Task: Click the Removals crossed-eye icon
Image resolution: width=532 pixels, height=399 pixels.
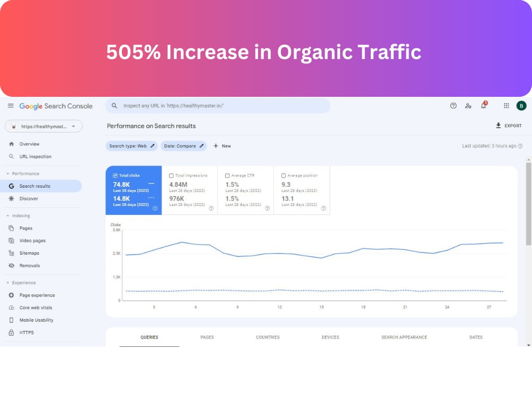Action: point(12,265)
